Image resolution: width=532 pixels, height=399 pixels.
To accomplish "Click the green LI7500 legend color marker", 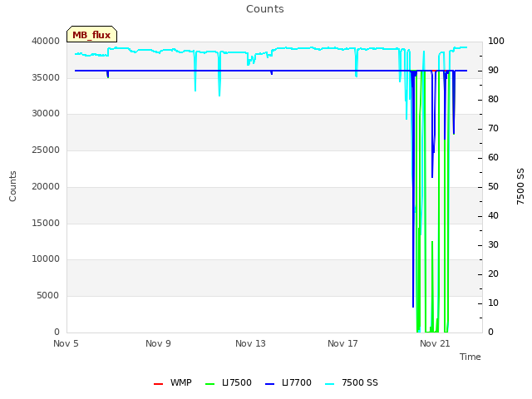I will (x=210, y=384).
